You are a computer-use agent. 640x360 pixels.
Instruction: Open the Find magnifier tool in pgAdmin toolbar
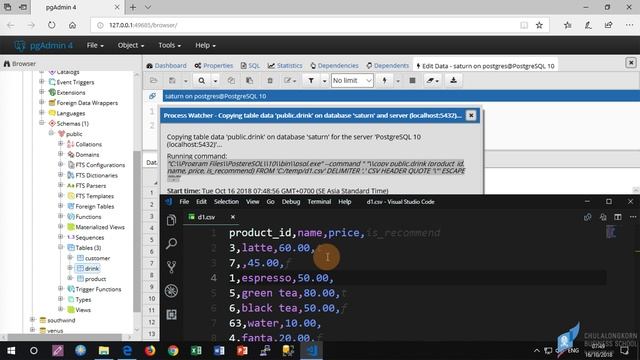[x=202, y=80]
